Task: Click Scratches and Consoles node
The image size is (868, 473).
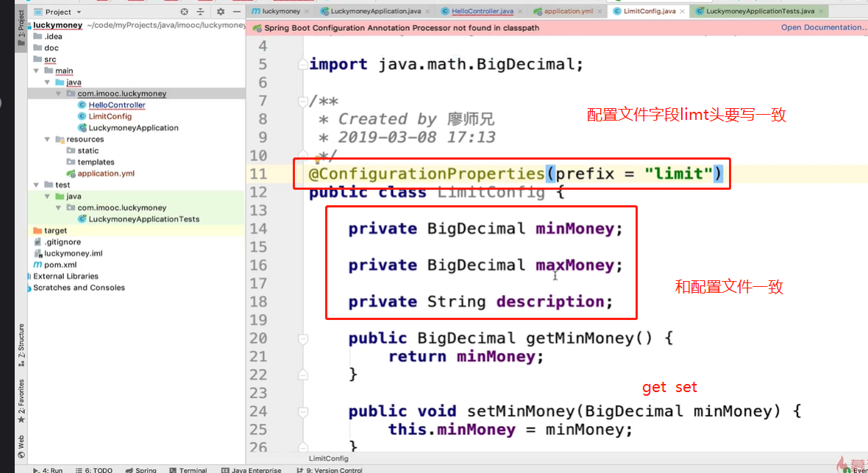Action: (79, 288)
